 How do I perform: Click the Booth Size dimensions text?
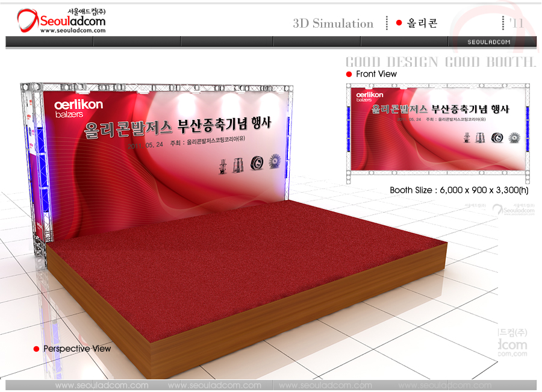459,190
